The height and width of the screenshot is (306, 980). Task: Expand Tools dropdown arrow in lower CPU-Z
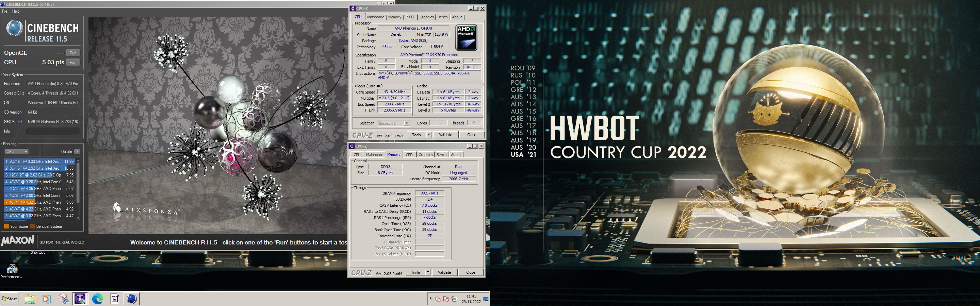coord(428,273)
